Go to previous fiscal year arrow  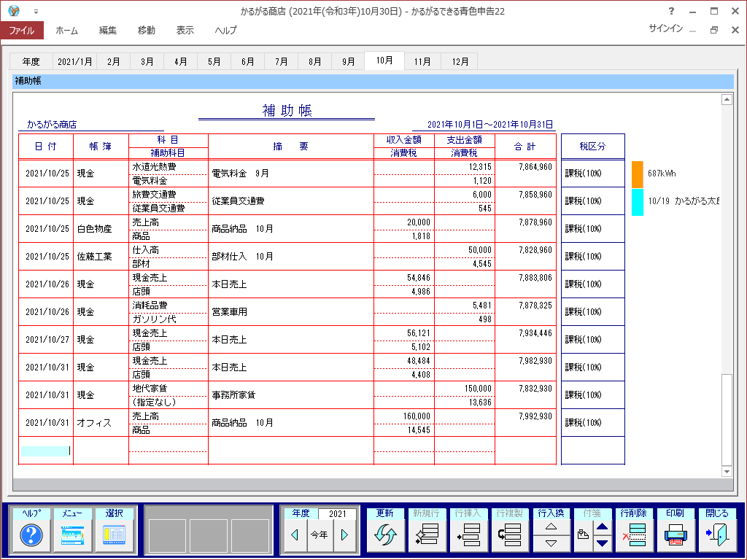(x=295, y=534)
